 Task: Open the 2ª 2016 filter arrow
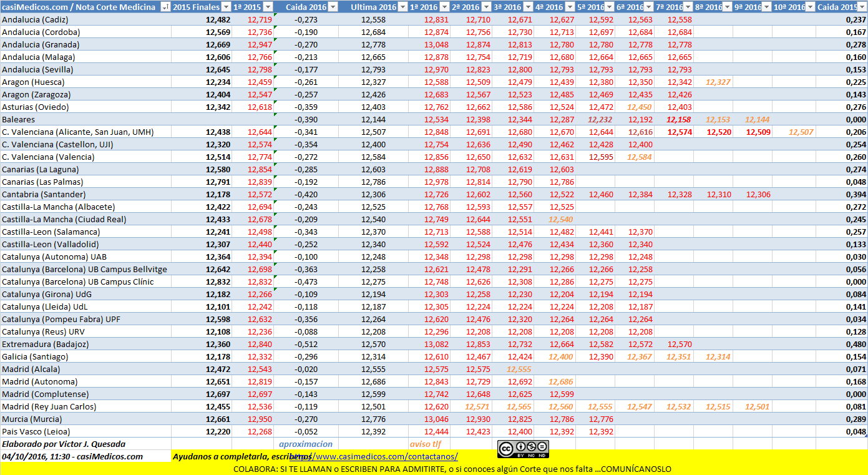[485, 7]
